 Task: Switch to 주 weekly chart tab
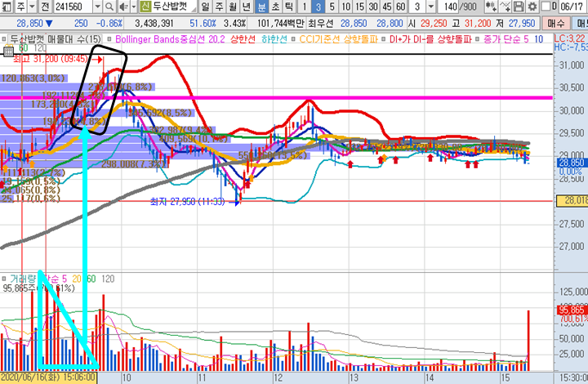[220, 7]
